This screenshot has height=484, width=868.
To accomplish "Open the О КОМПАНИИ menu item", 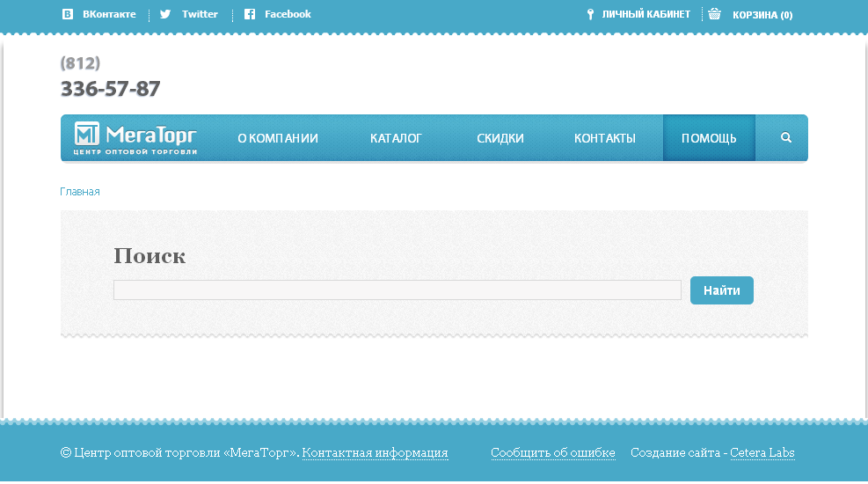I will pos(278,139).
